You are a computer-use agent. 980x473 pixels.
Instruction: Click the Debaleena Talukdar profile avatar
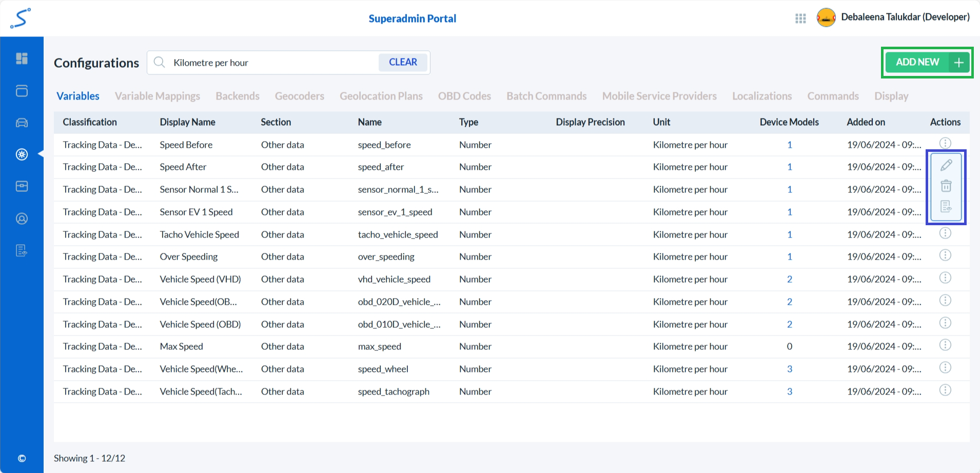[826, 17]
